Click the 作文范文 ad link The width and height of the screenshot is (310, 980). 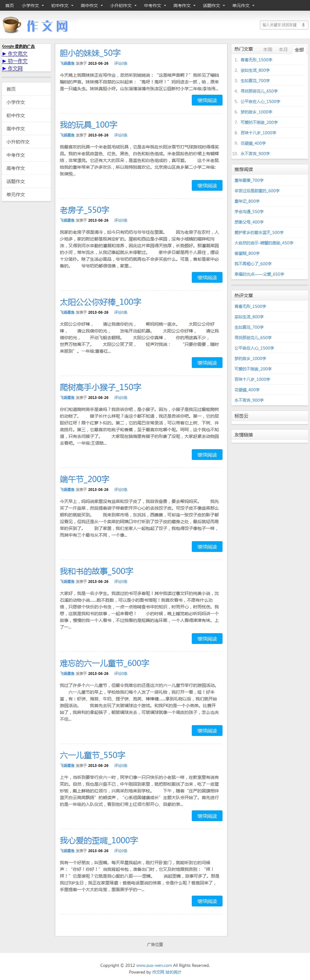tap(18, 54)
